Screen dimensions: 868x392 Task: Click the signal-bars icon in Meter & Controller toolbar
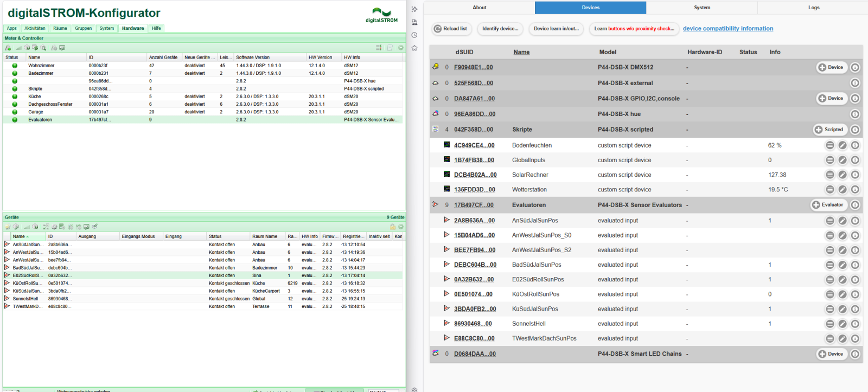(18, 48)
